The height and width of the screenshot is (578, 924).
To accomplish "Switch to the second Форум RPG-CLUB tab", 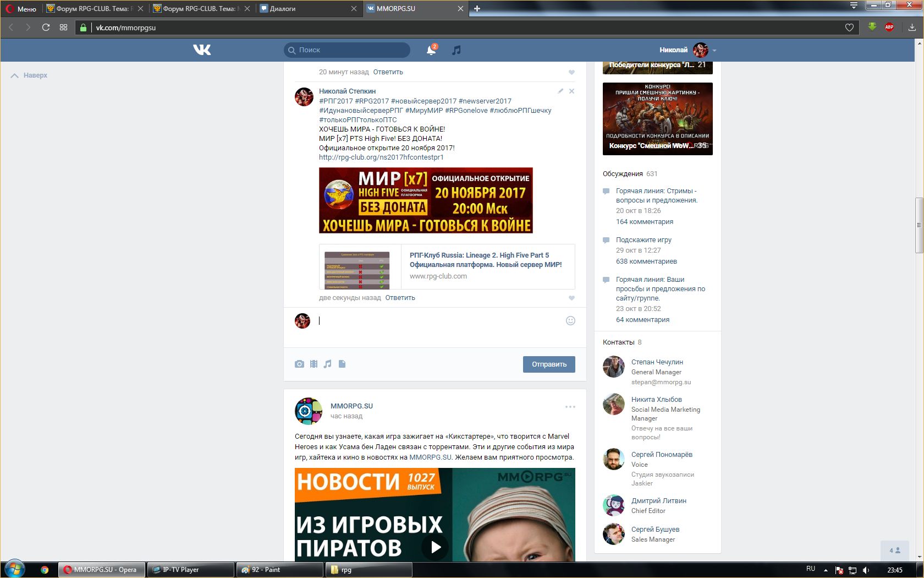I will [202, 8].
